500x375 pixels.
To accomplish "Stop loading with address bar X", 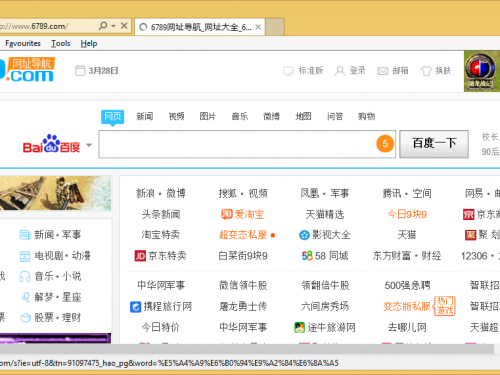I will pyautogui.click(x=124, y=26).
